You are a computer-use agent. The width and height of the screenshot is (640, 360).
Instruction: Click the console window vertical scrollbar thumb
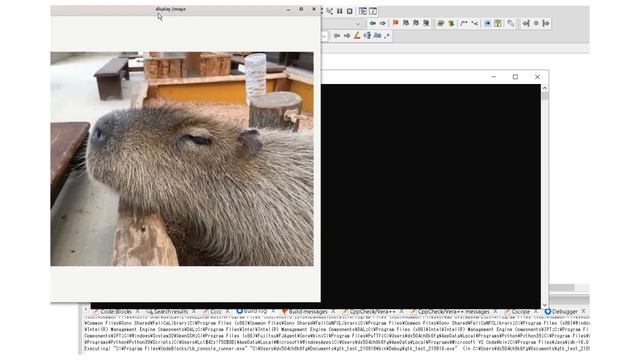[x=544, y=96]
